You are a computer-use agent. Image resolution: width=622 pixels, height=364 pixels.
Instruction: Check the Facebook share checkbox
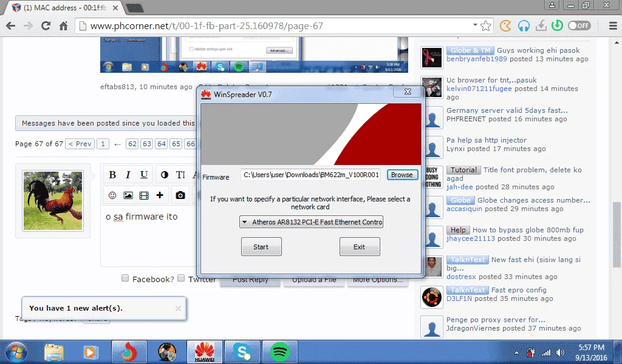(x=125, y=278)
